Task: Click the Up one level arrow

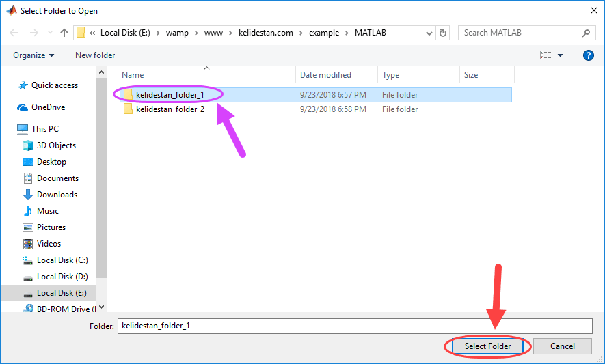Action: (x=64, y=33)
